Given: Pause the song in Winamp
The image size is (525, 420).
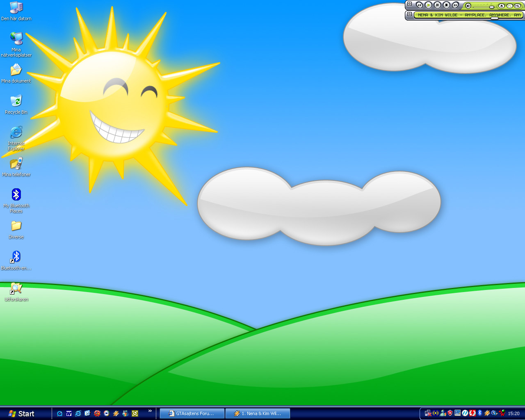Looking at the screenshot, I should [x=437, y=5].
